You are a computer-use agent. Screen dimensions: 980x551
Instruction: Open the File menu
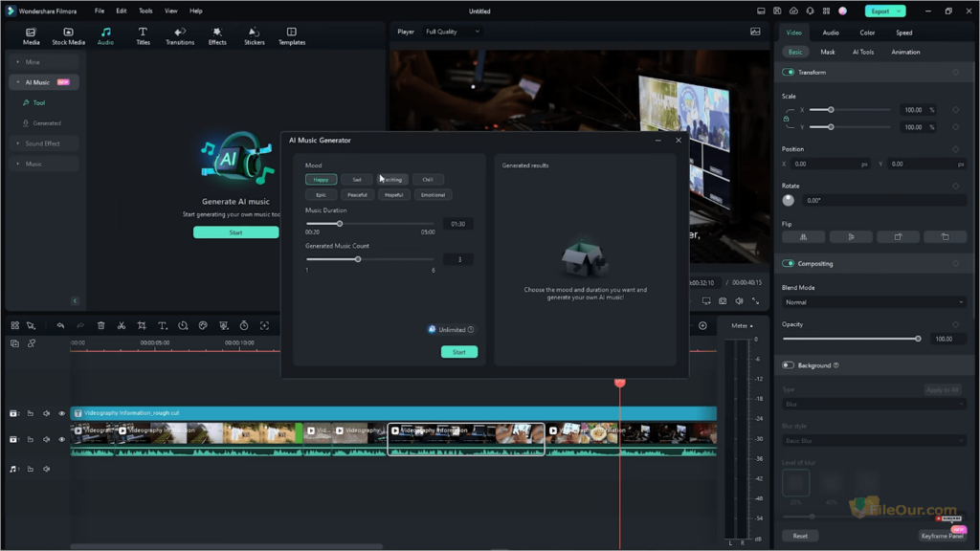[99, 11]
